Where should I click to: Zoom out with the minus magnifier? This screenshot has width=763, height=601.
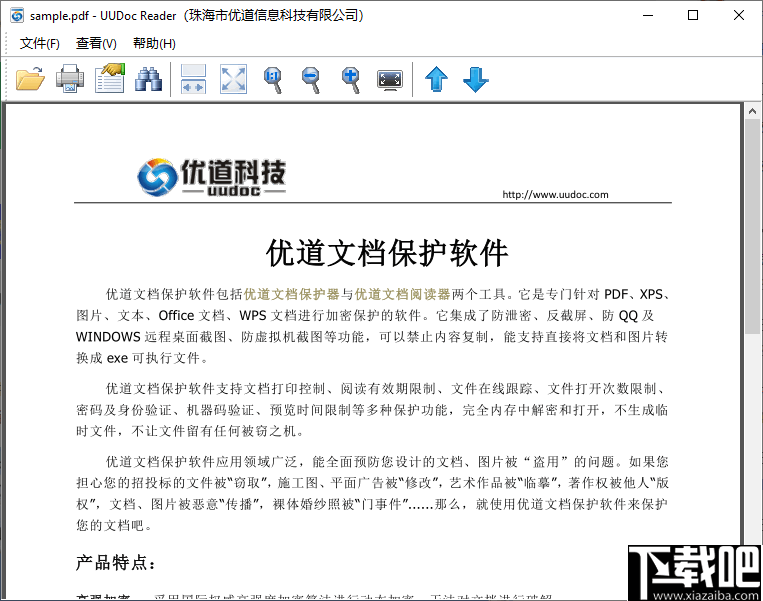[x=311, y=80]
